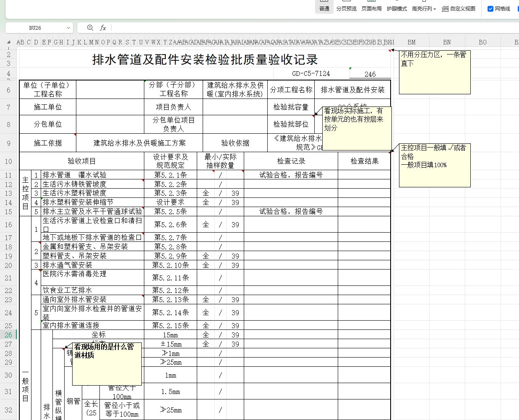The width and height of the screenshot is (519, 420).
Task: Select row header 26
Action: (x=8, y=334)
